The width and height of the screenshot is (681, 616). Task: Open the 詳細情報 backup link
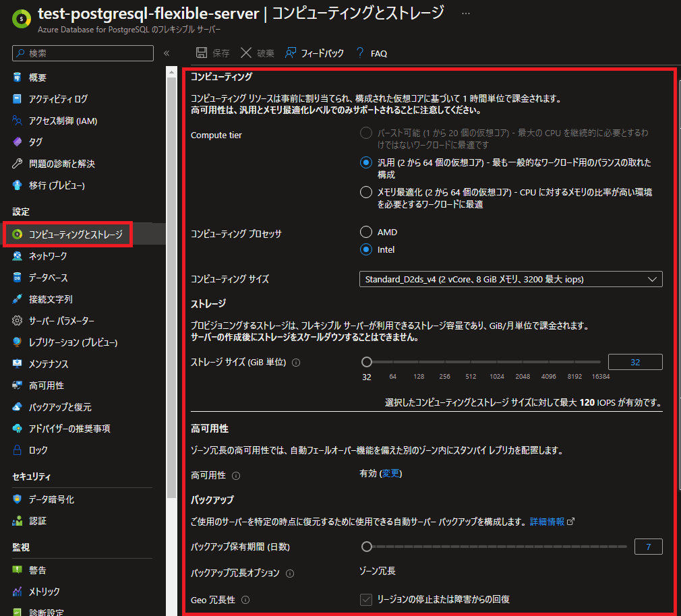pos(547,522)
